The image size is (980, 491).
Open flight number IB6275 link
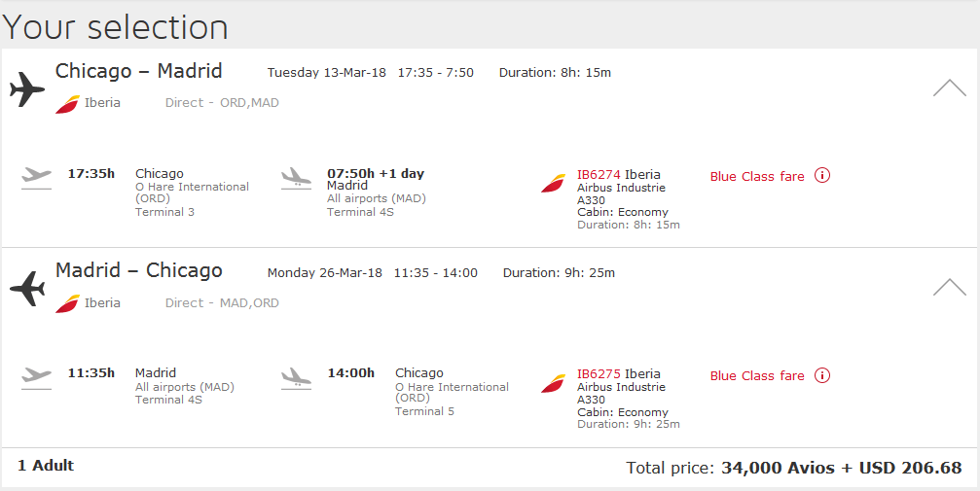click(x=599, y=374)
